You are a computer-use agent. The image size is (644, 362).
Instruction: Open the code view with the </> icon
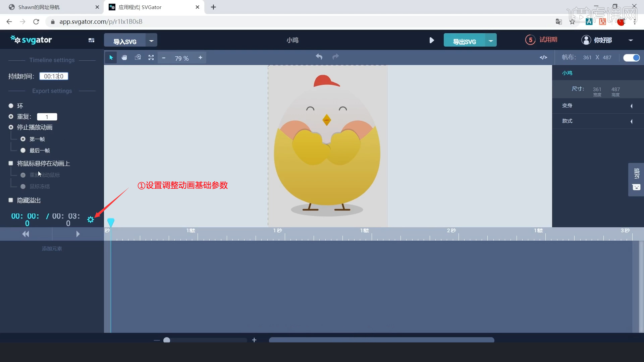pyautogui.click(x=543, y=57)
